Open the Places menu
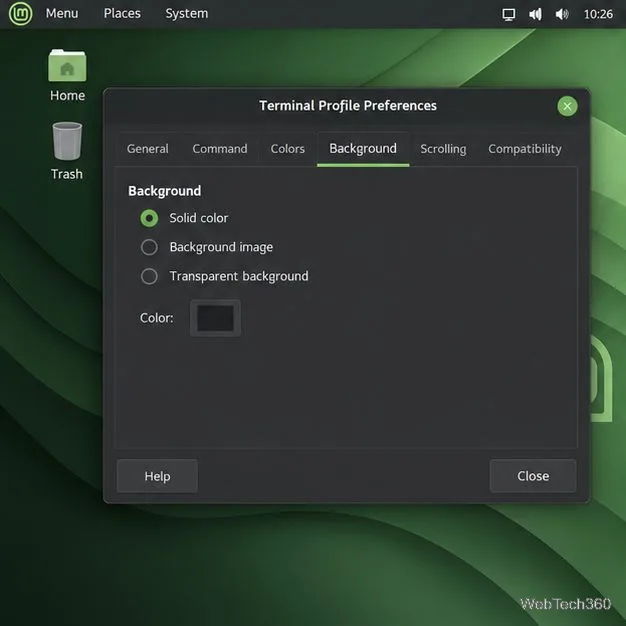This screenshot has width=626, height=626. (122, 14)
